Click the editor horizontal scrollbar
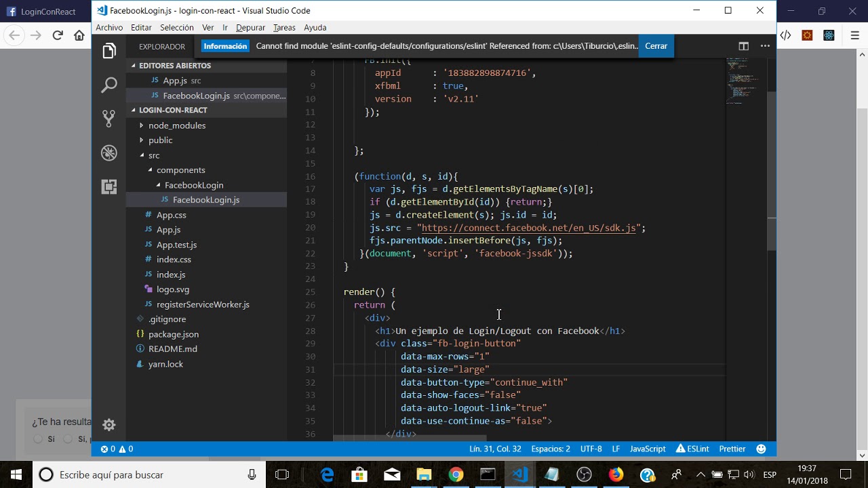The image size is (868, 488). coord(410,439)
